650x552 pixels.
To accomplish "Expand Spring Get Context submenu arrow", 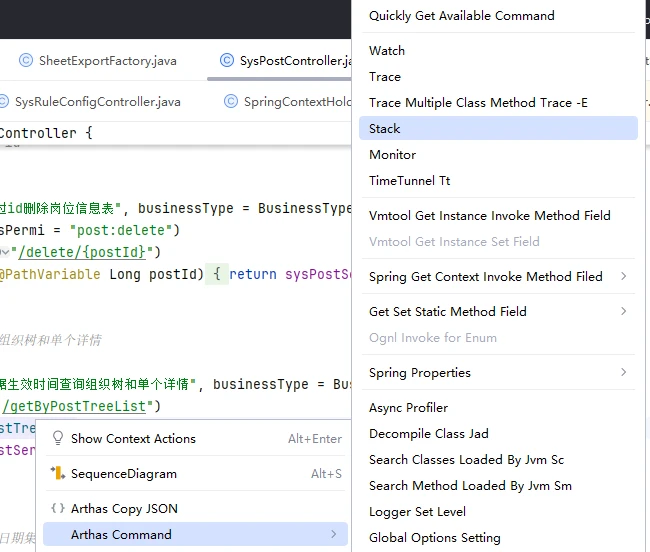I will click(623, 276).
